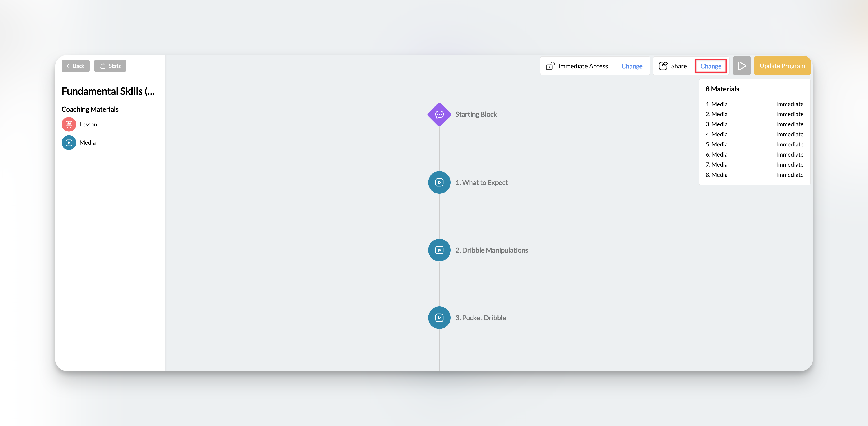
Task: Click the blue Media material icon
Action: (x=69, y=142)
